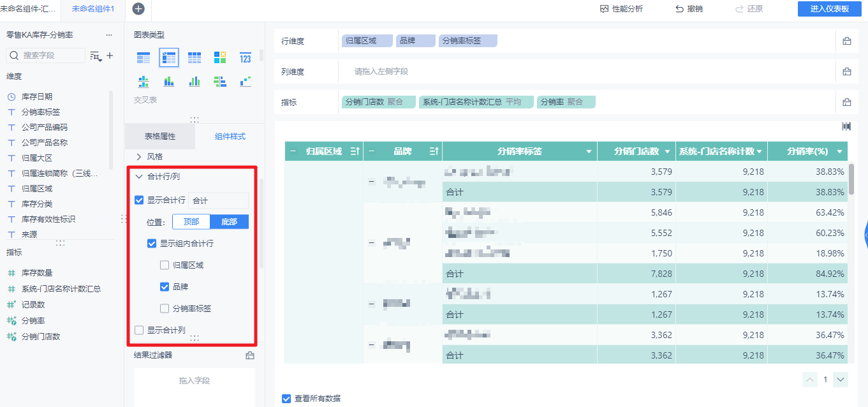Click table vertical scrollbar
868x407 pixels.
[x=851, y=180]
